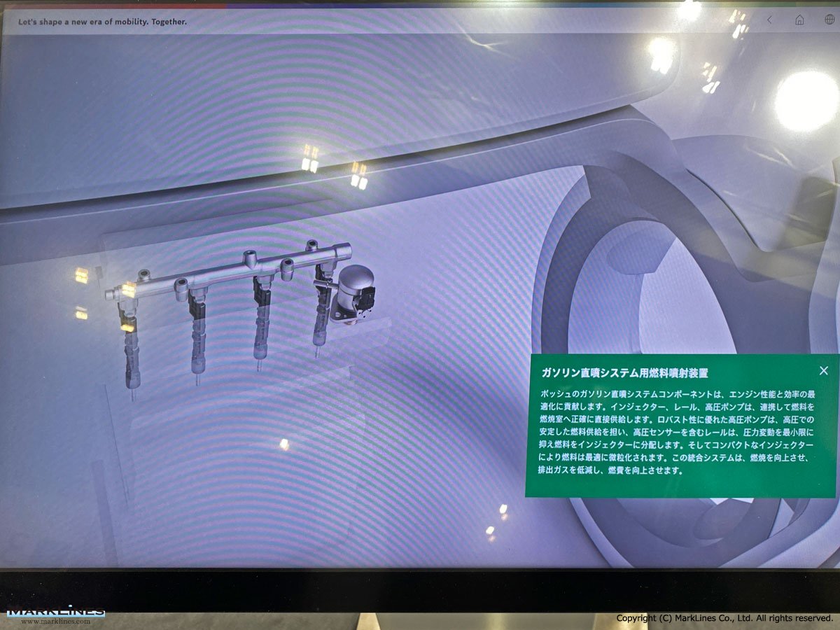Screen dimensions: 840x630
Task: Click the left end cap of fuel rail
Action: pyautogui.click(x=111, y=295)
